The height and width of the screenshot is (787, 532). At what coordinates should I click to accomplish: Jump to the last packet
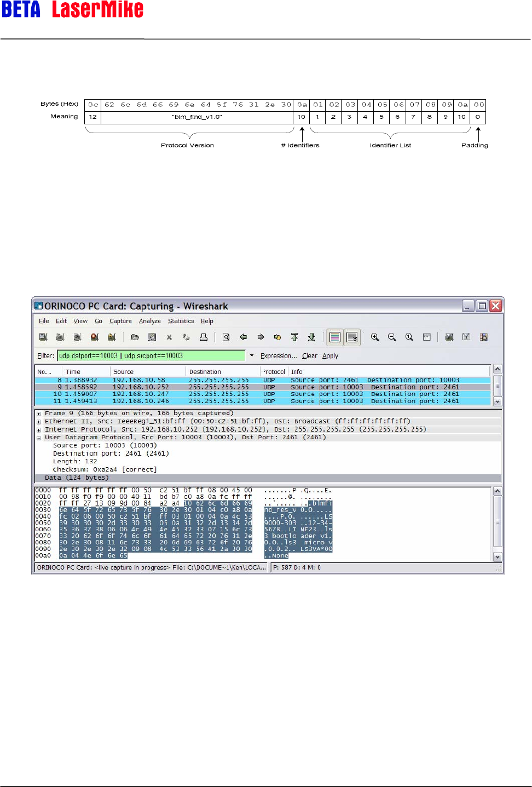coord(311,337)
